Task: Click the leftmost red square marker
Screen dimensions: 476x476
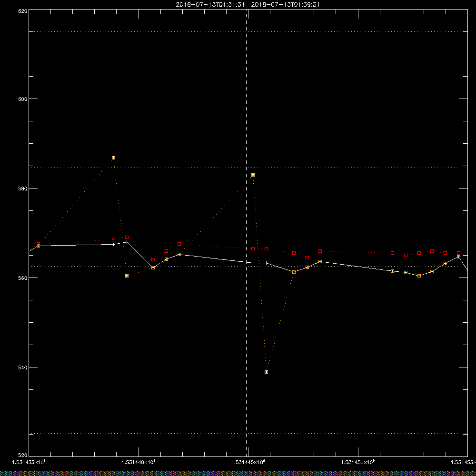Action: click(38, 244)
